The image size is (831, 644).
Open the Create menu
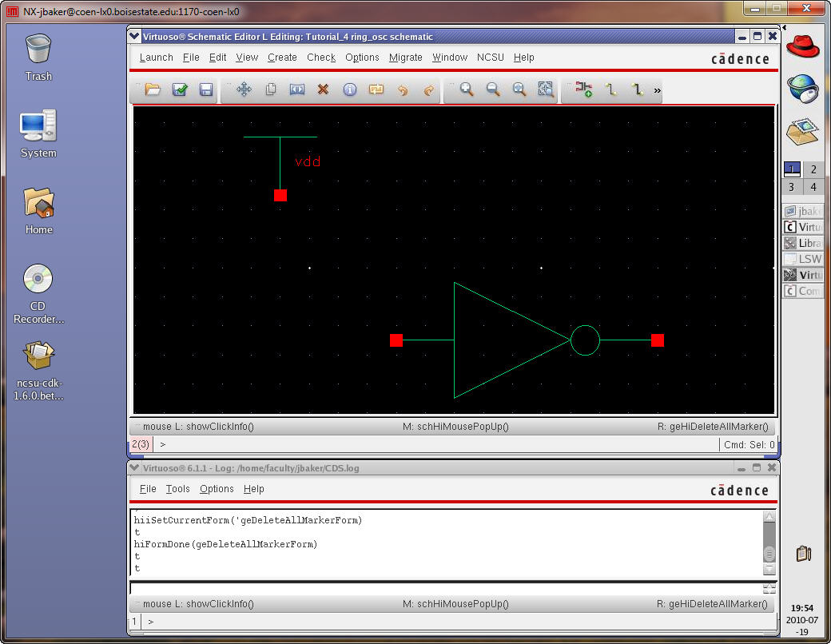pyautogui.click(x=282, y=58)
